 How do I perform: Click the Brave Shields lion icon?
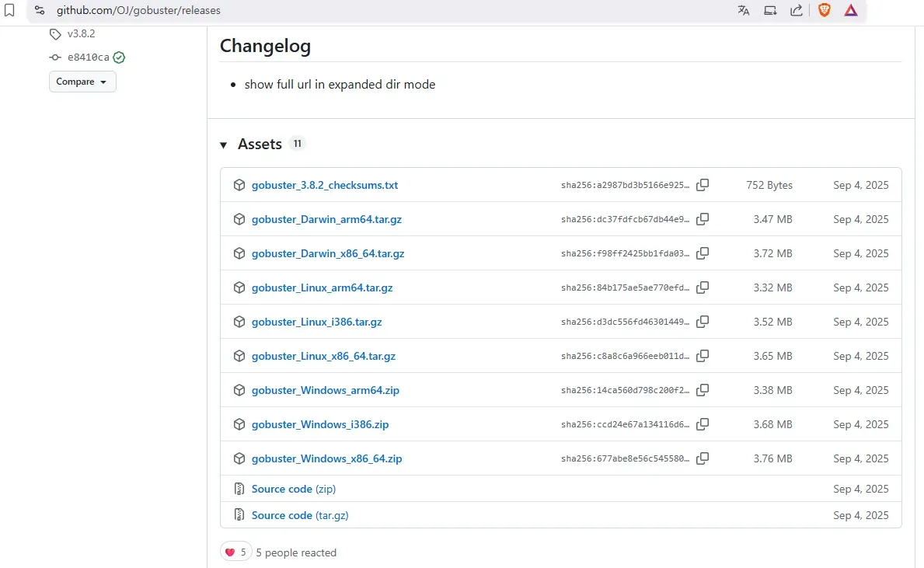pyautogui.click(x=825, y=10)
